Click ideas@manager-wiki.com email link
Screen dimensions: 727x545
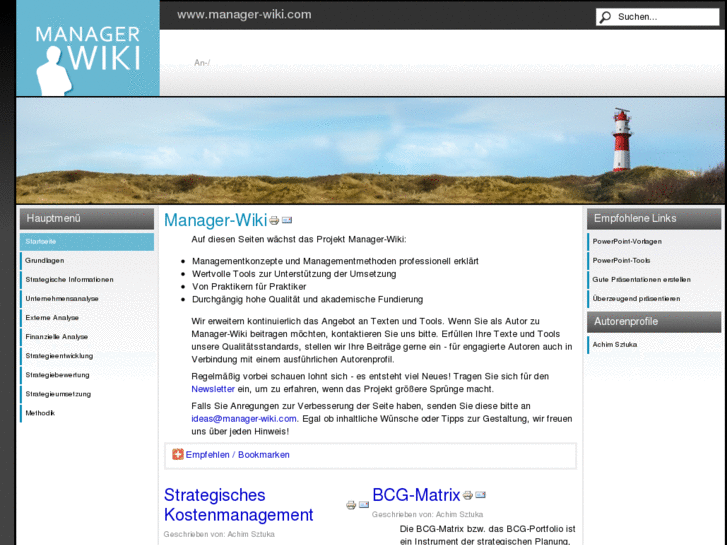[x=244, y=418]
